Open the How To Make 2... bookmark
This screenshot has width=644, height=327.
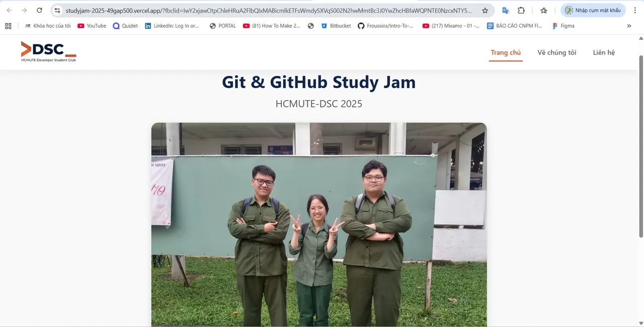point(271,26)
